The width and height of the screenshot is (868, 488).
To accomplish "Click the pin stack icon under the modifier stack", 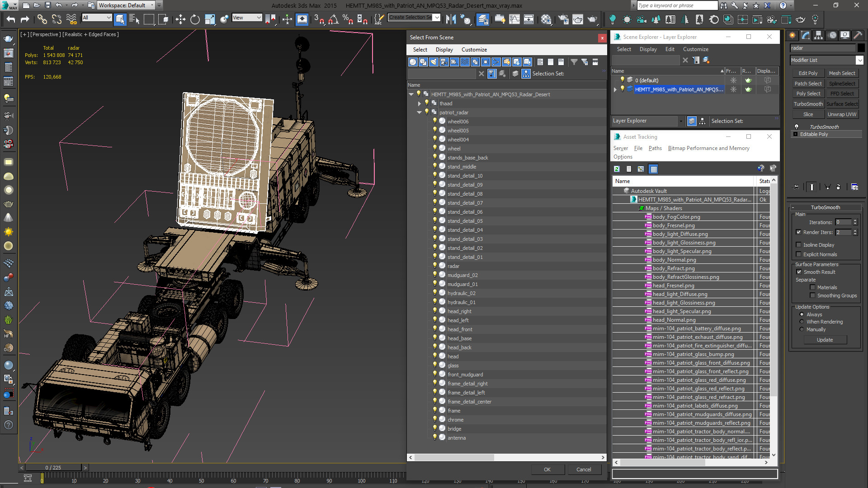I will coord(796,187).
